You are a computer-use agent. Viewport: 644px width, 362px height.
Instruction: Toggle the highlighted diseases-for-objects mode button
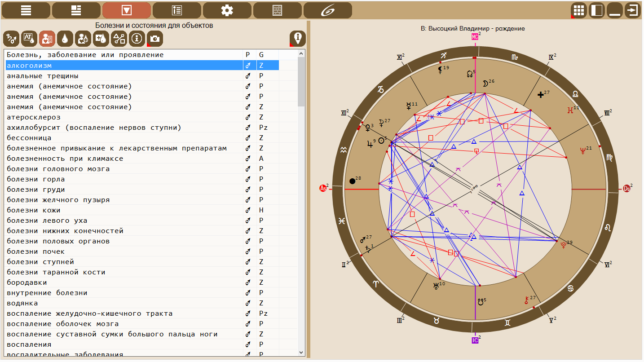pyautogui.click(x=47, y=39)
